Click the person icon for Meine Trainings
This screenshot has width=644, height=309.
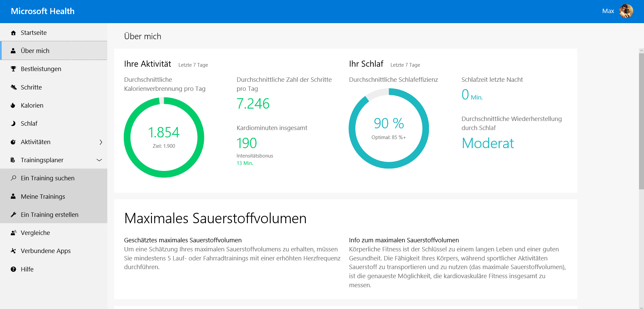pos(13,196)
